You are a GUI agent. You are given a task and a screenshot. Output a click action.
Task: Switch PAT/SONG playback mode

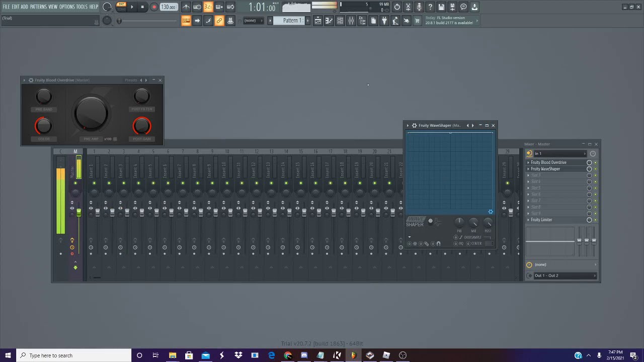(121, 7)
